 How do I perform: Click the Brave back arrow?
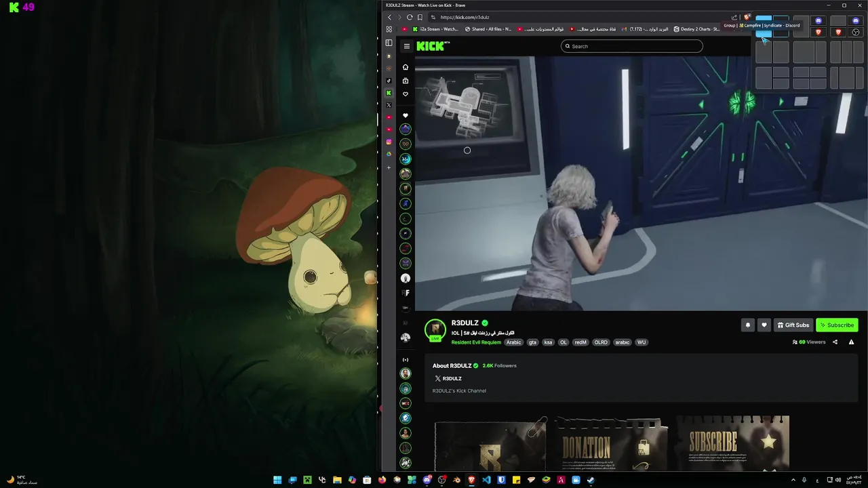click(389, 17)
